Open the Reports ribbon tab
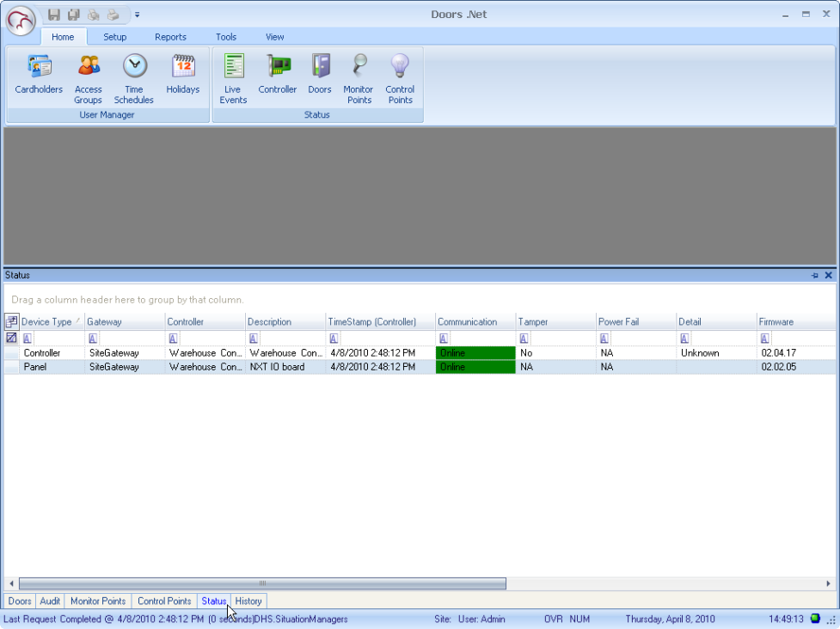Viewport: 840px width, 629px height. click(170, 37)
